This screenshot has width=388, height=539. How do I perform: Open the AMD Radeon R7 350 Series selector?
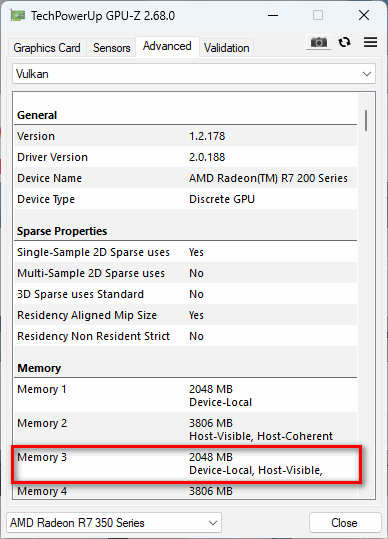tap(114, 523)
